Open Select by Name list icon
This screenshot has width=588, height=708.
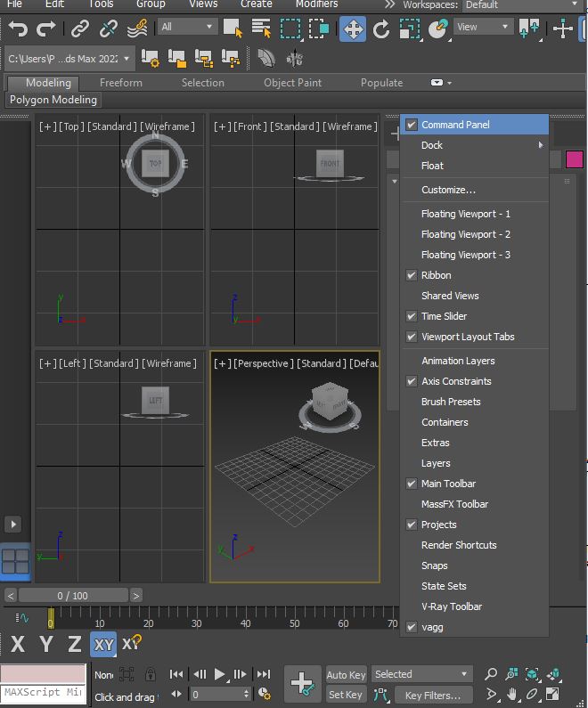tap(261, 28)
